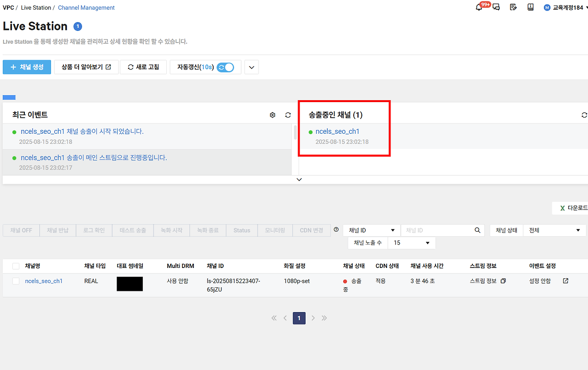Collapse the events panel via down chevron
The height and width of the screenshot is (370, 588).
299,179
